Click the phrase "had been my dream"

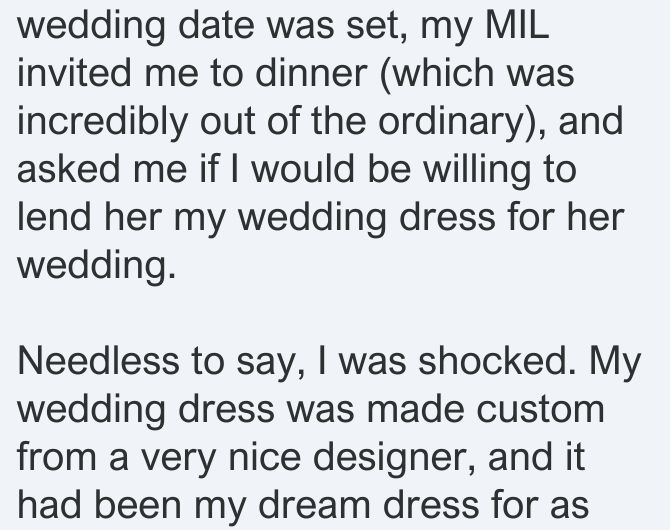pyautogui.click(x=194, y=506)
